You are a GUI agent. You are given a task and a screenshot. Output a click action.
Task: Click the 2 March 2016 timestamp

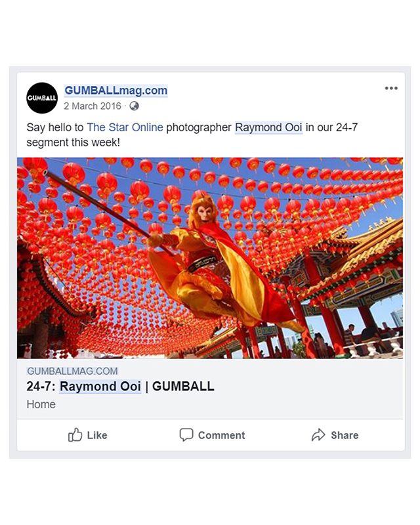click(93, 106)
